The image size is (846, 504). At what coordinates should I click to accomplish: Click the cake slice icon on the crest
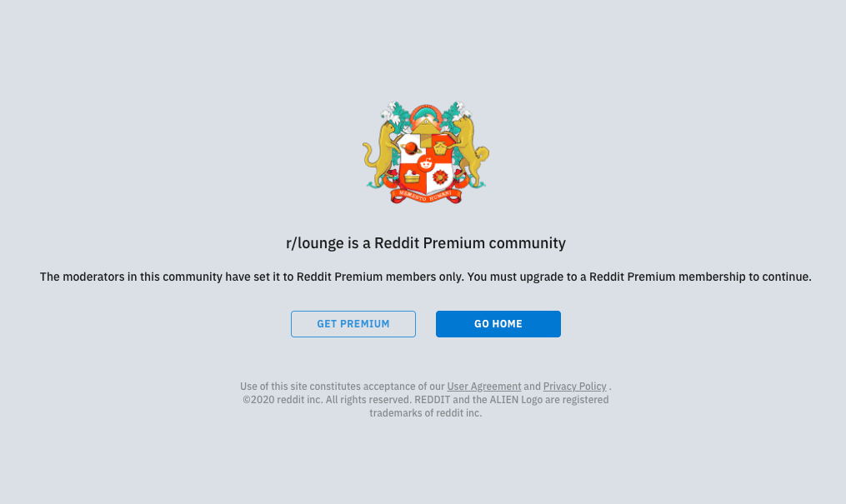[x=412, y=177]
